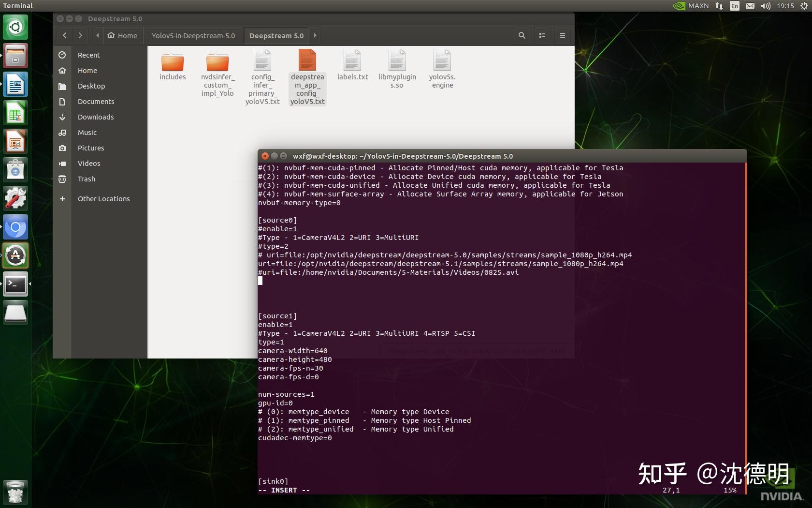812x508 pixels.
Task: Select the includes folder
Action: tap(173, 65)
